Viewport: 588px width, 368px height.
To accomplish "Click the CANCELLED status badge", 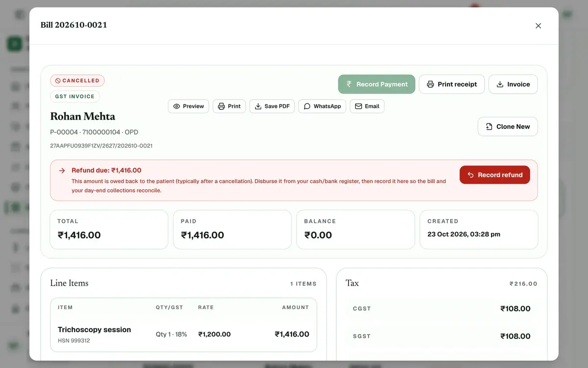I will (x=77, y=80).
